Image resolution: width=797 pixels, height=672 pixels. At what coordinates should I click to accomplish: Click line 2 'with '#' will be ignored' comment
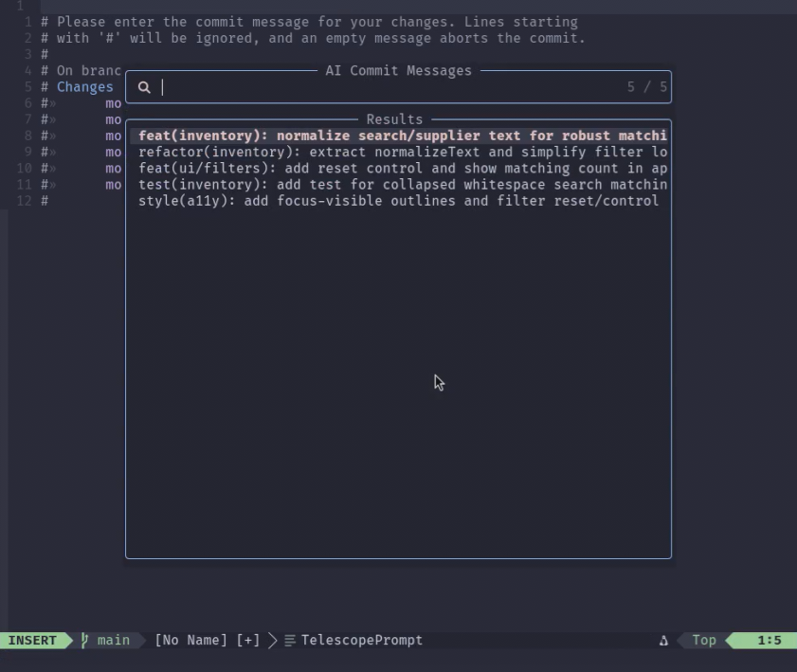coord(313,38)
